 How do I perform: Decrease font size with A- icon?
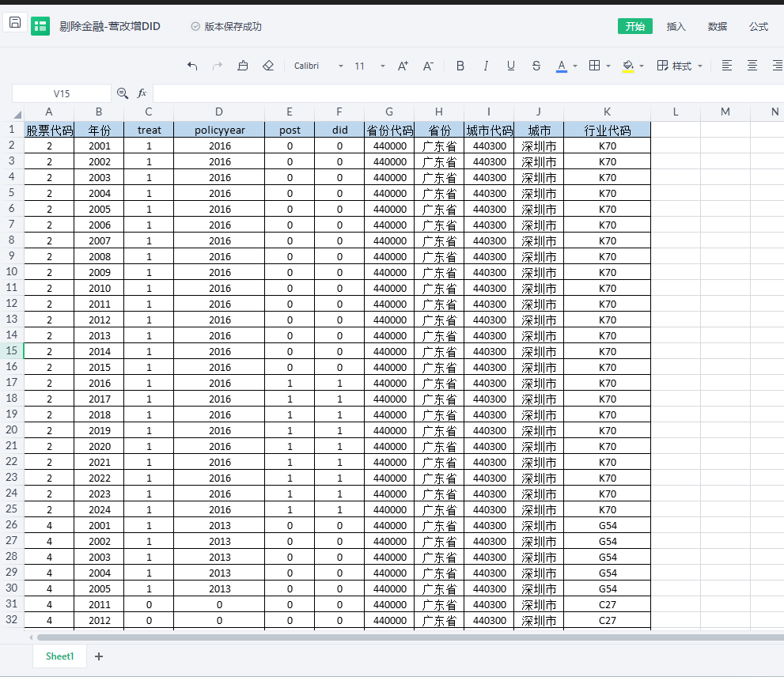point(428,66)
